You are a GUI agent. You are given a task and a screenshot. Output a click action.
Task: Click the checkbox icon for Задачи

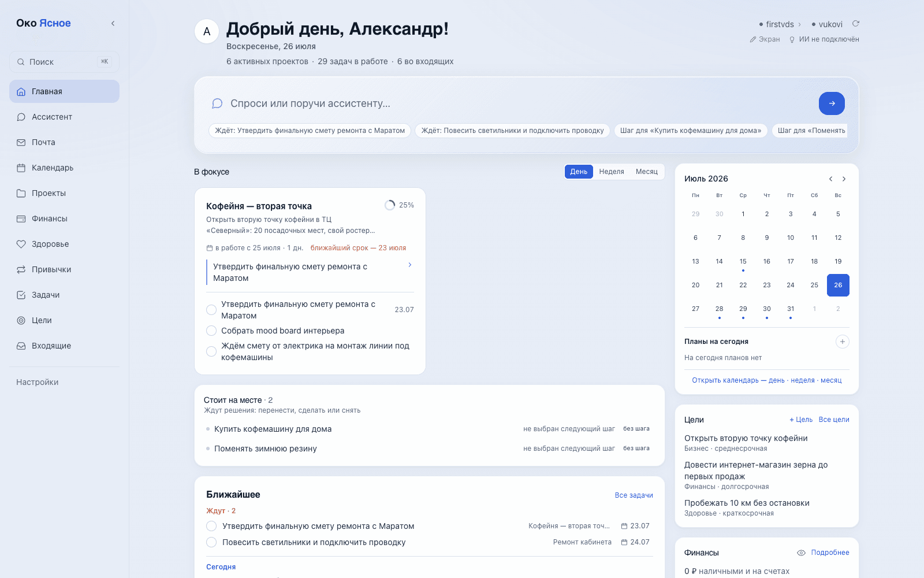21,295
